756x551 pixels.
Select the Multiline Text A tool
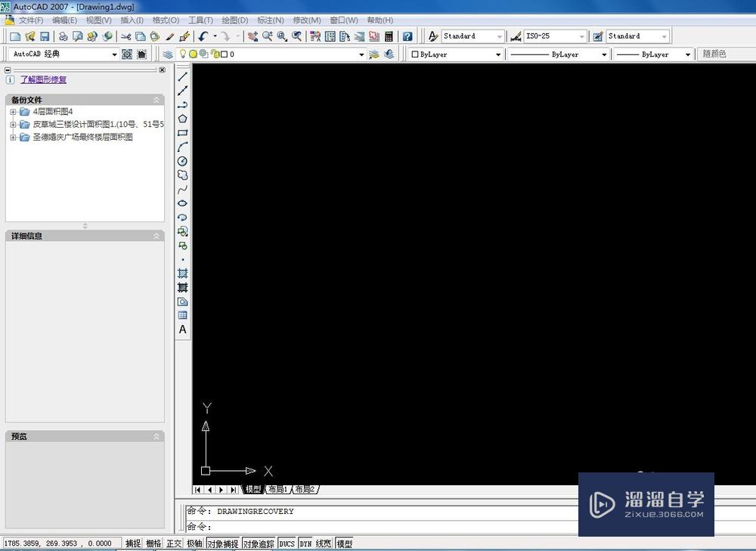(183, 330)
